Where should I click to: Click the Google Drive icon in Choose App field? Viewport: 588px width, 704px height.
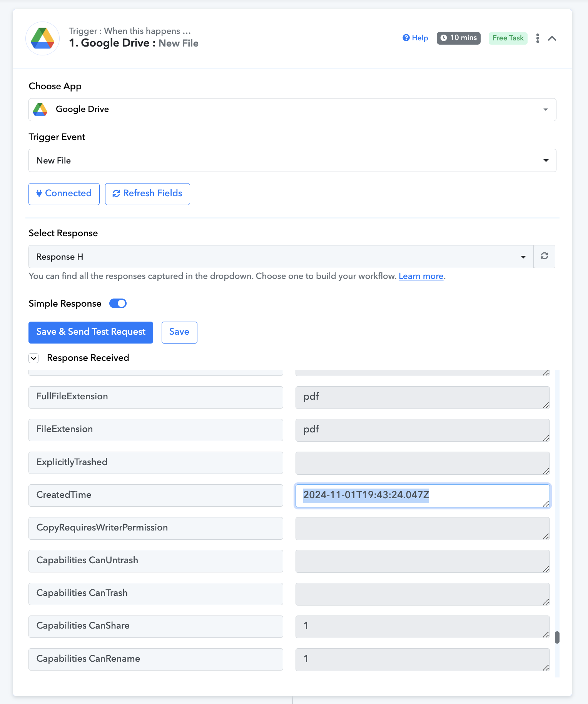tap(40, 110)
